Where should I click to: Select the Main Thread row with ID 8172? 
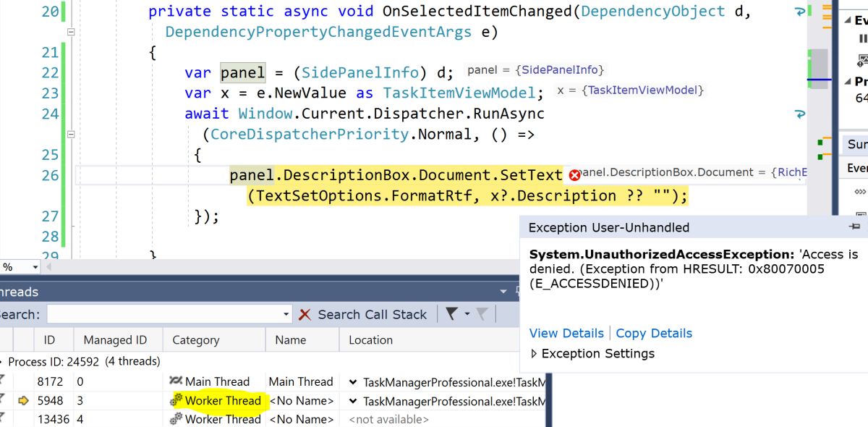click(273, 381)
